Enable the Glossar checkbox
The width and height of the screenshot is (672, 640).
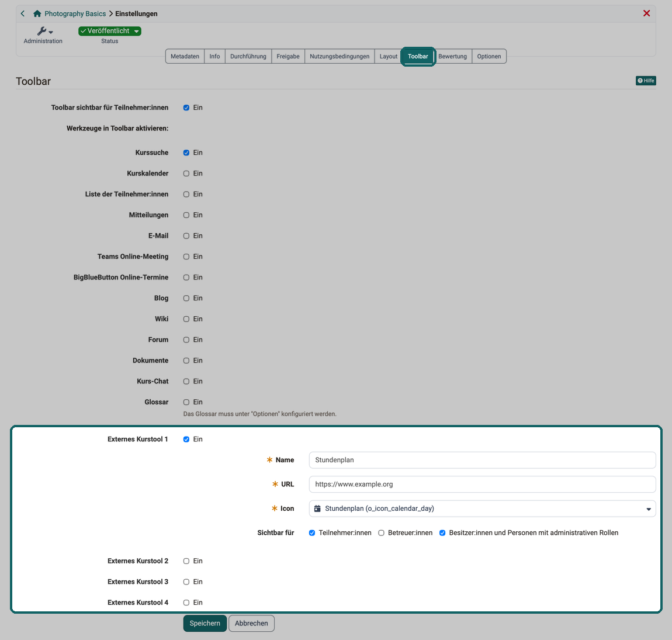click(186, 402)
